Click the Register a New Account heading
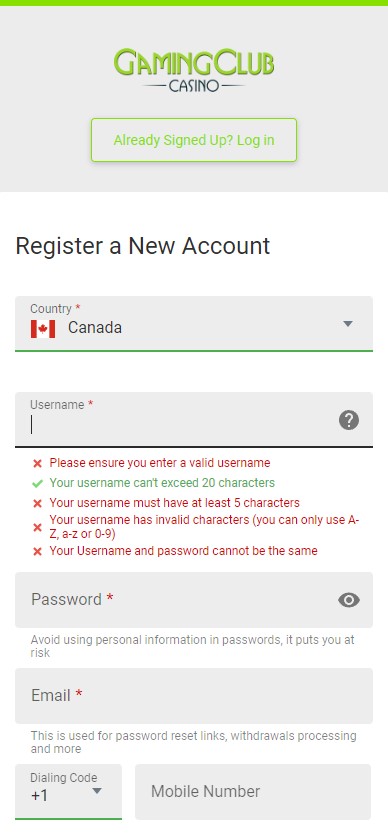The height and width of the screenshot is (835, 388). coord(143,246)
